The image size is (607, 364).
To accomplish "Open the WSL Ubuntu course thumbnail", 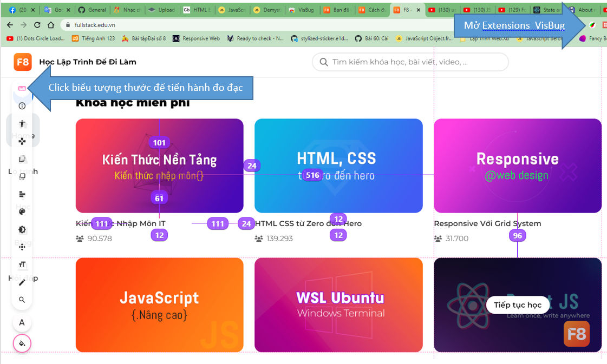I will click(x=339, y=305).
